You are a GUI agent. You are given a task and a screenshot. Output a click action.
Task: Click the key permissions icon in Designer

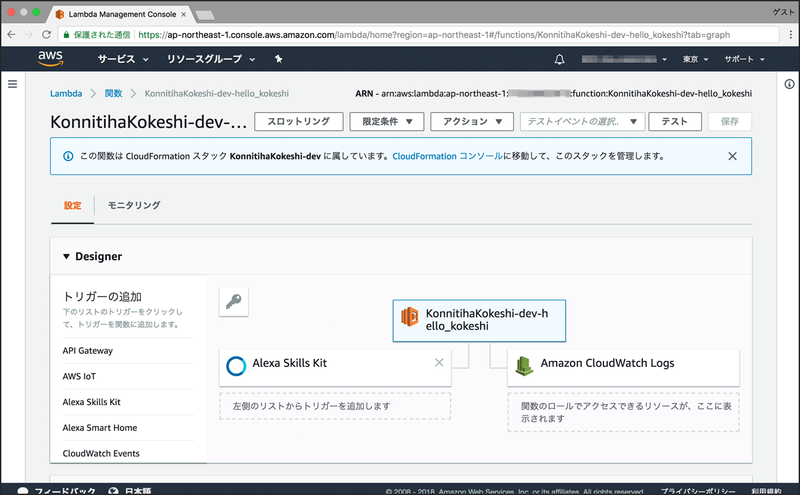tap(234, 302)
